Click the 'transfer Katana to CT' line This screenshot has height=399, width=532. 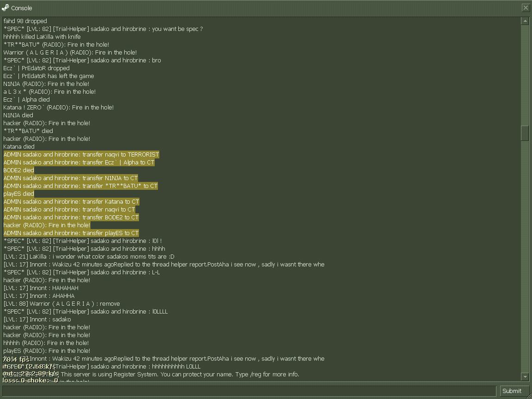(x=71, y=202)
